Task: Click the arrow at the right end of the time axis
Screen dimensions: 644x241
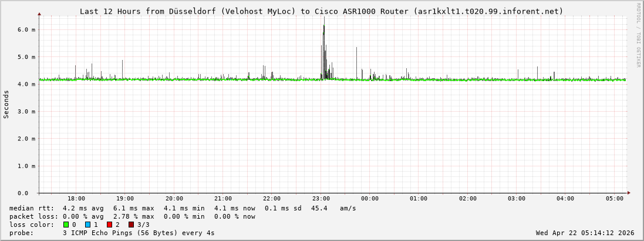Action: pyautogui.click(x=629, y=193)
